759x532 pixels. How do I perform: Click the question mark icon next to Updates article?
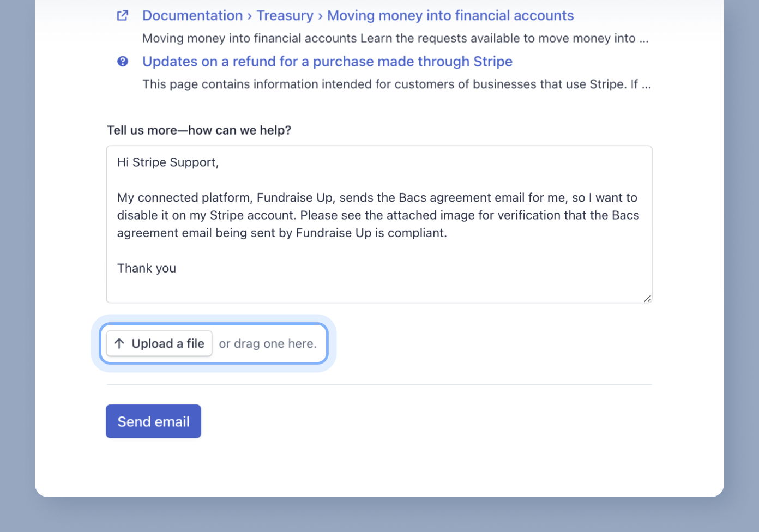coord(123,62)
